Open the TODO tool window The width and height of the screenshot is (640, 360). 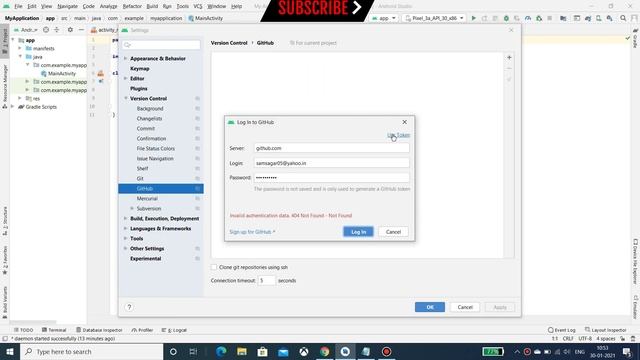click(23, 330)
